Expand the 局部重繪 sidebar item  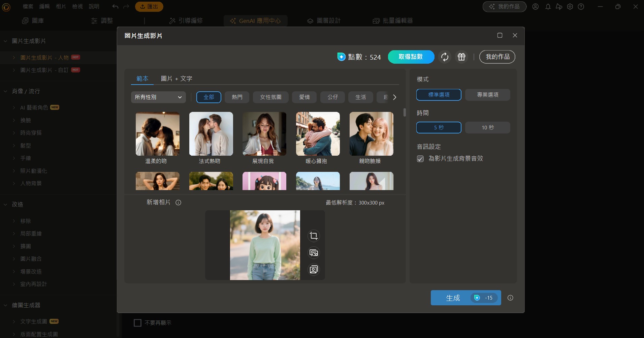14,234
